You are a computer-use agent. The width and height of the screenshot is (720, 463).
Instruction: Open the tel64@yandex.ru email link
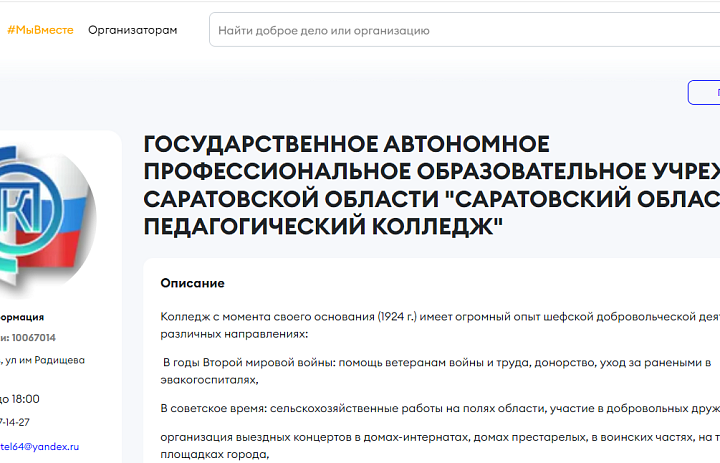[x=39, y=446]
